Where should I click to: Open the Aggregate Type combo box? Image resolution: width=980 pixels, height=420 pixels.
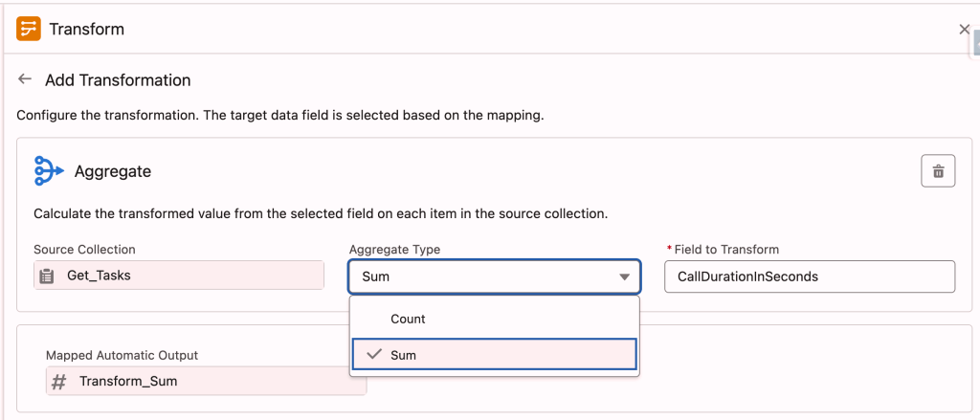coord(479,276)
